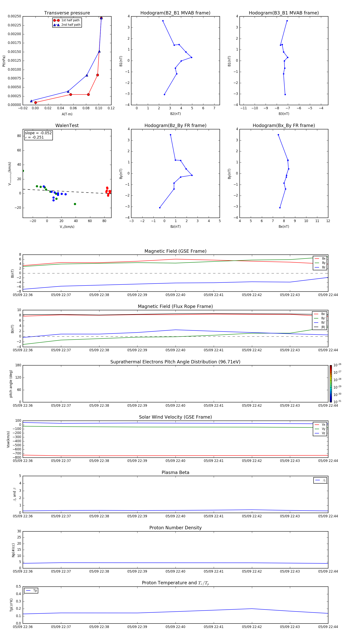351x644 pixels.
Task: Click the 'Vx' entry in velocity legend
Action: 320,424
